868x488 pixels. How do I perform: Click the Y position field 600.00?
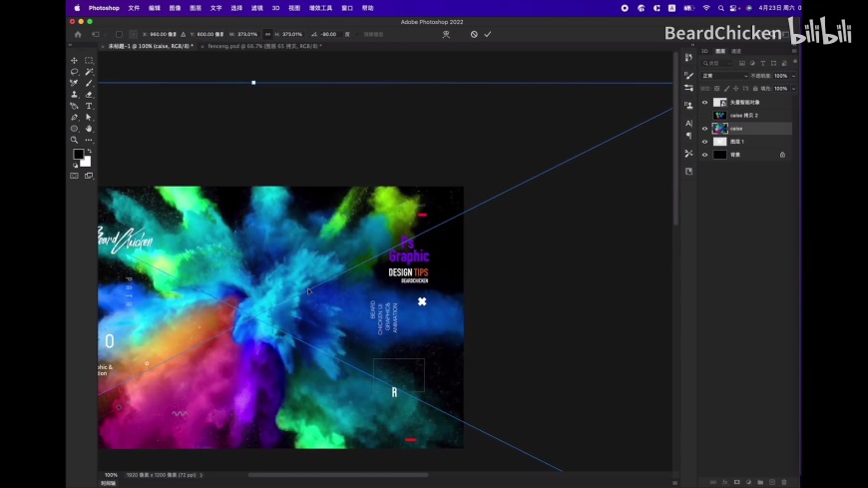211,34
